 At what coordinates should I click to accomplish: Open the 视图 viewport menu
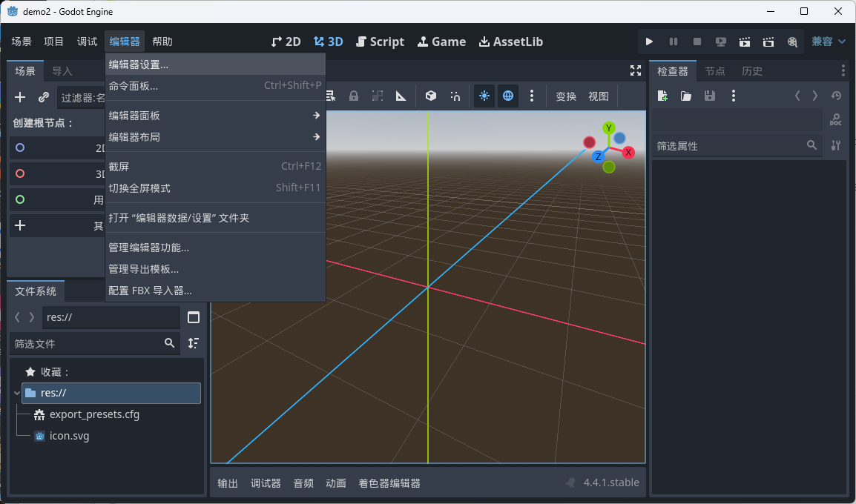click(x=599, y=96)
